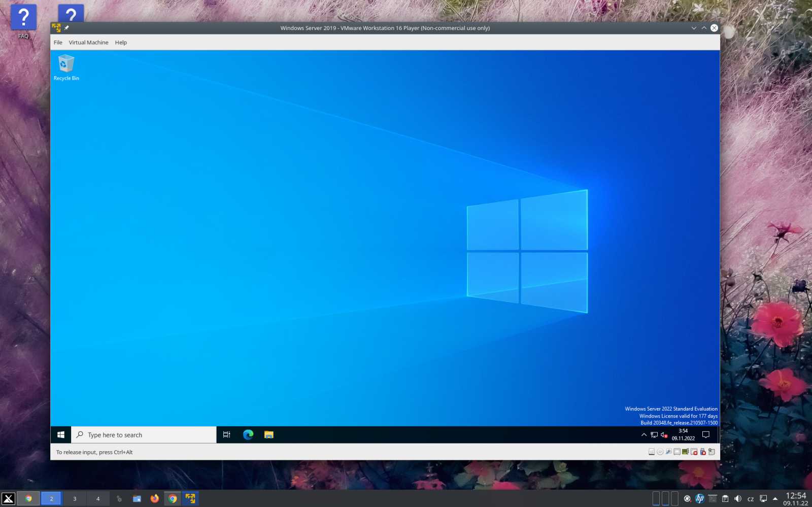The width and height of the screenshot is (812, 507).
Task: Open the Windows Start menu in the guest
Action: tap(61, 435)
